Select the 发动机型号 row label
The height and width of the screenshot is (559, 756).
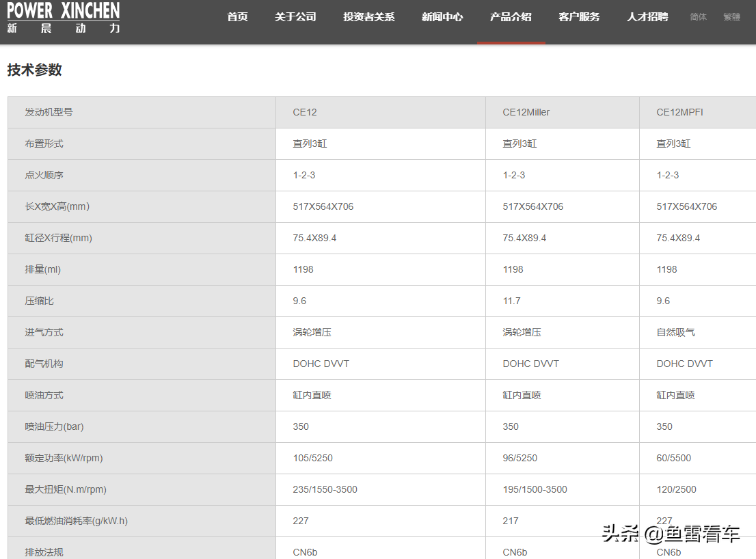point(49,112)
